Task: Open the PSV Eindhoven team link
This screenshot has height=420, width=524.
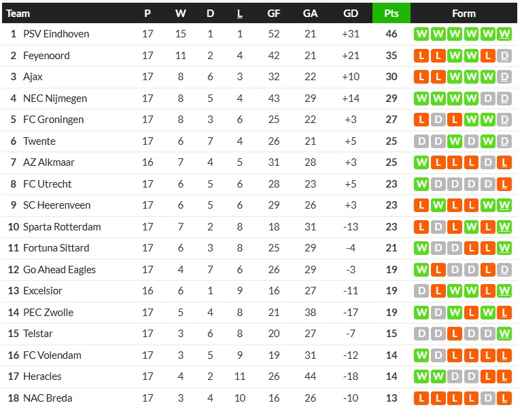Action: (56, 34)
